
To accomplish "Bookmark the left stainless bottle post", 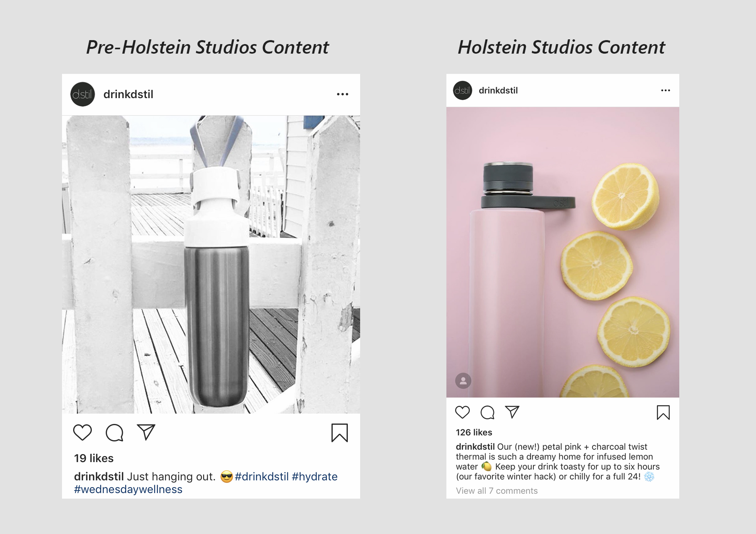I will pyautogui.click(x=339, y=433).
